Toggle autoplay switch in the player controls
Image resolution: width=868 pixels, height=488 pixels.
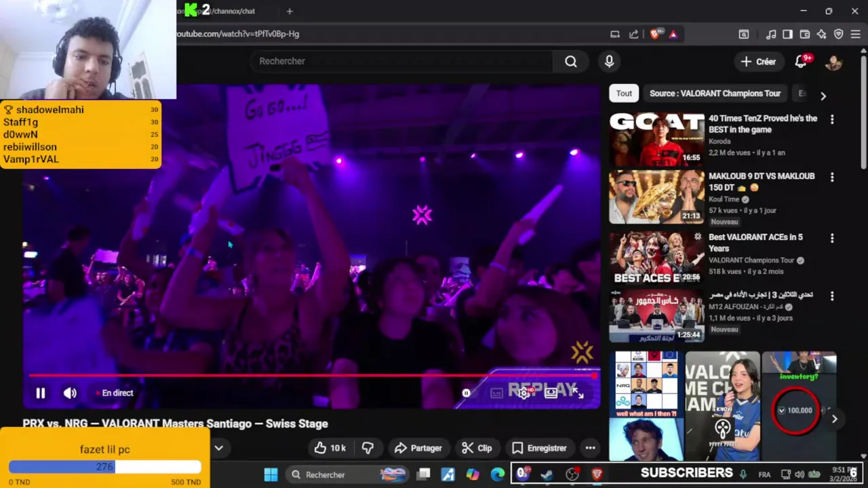[x=467, y=393]
